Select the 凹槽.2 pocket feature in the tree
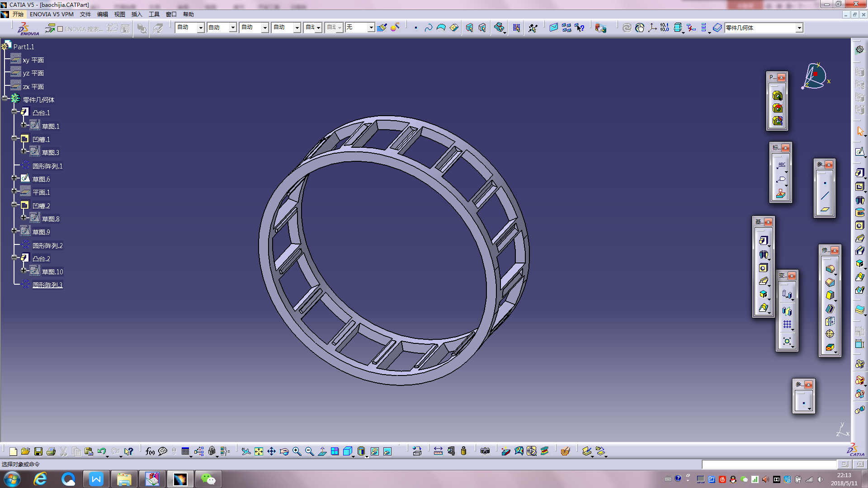The image size is (868, 488). [41, 206]
